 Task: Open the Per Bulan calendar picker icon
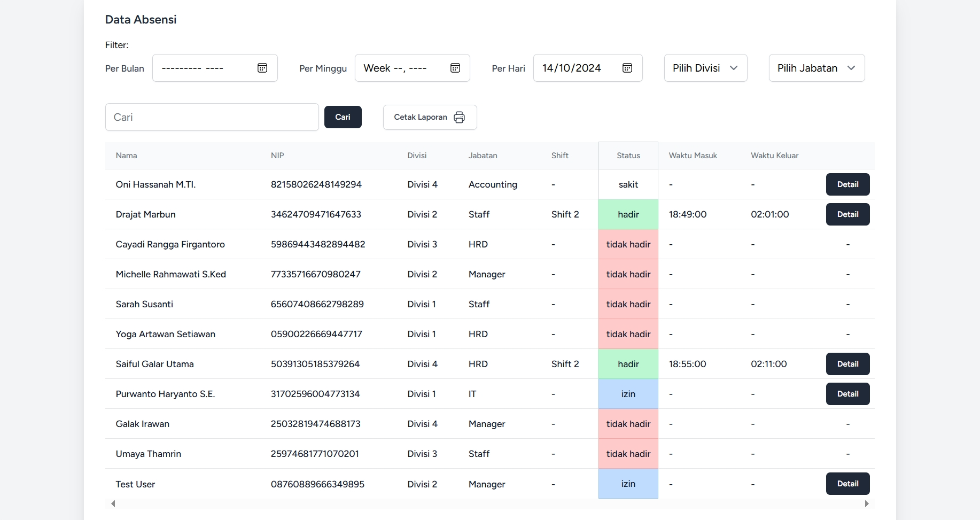coord(262,68)
